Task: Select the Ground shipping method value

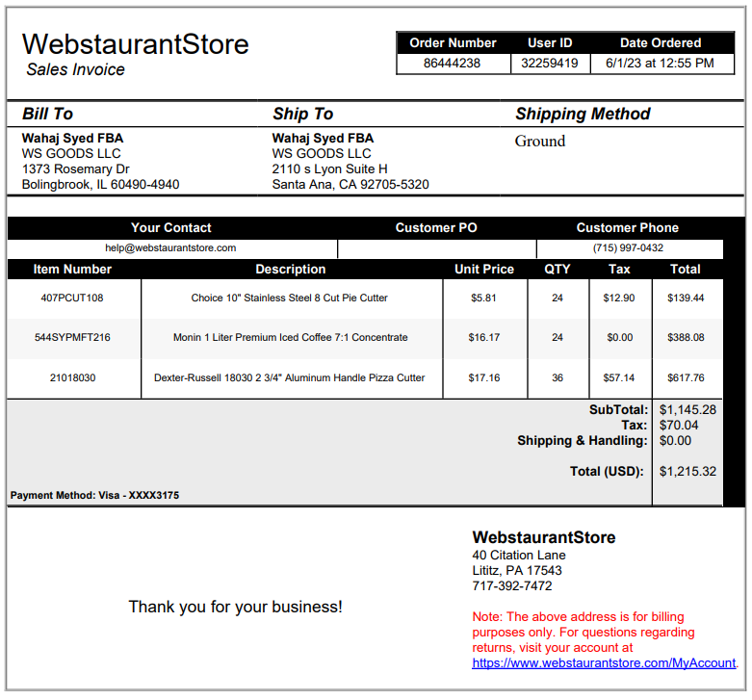Action: [x=540, y=141]
